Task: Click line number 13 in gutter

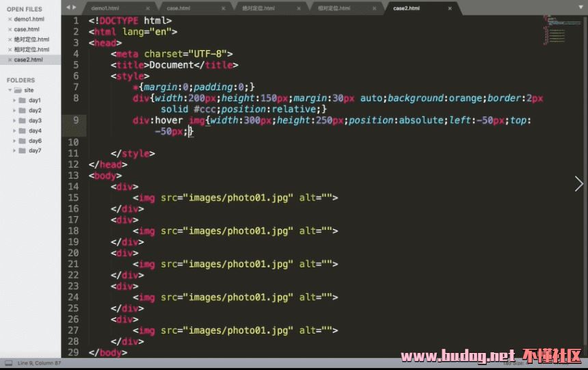Action: click(74, 176)
